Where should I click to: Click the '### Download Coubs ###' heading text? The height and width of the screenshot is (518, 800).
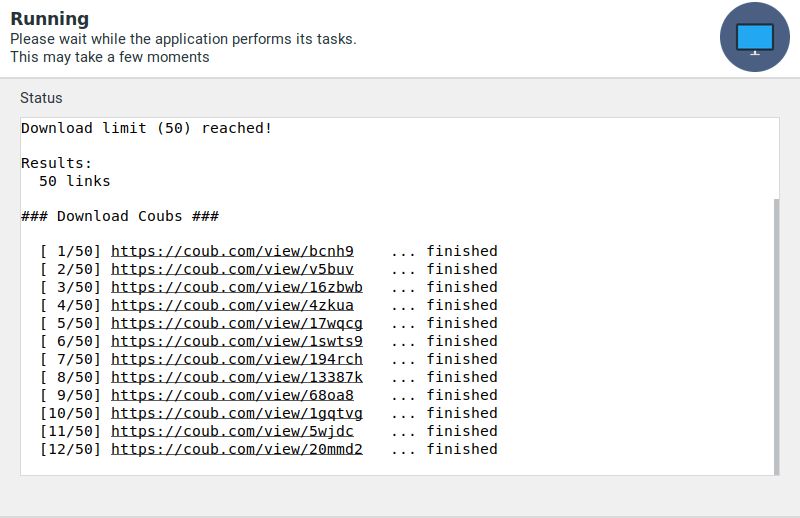coord(120,216)
